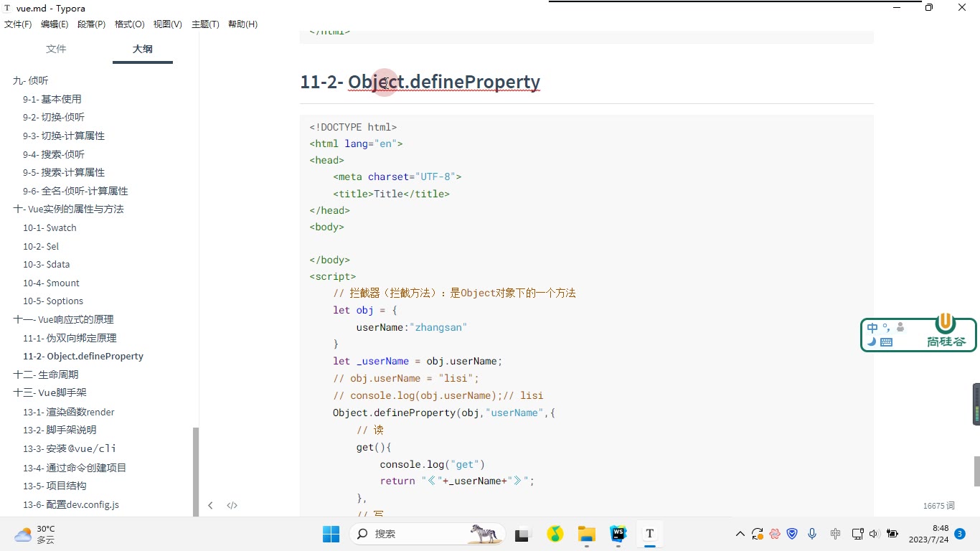This screenshot has height=551, width=980.
Task: Go to outline item 10-1- $watch
Action: click(50, 228)
